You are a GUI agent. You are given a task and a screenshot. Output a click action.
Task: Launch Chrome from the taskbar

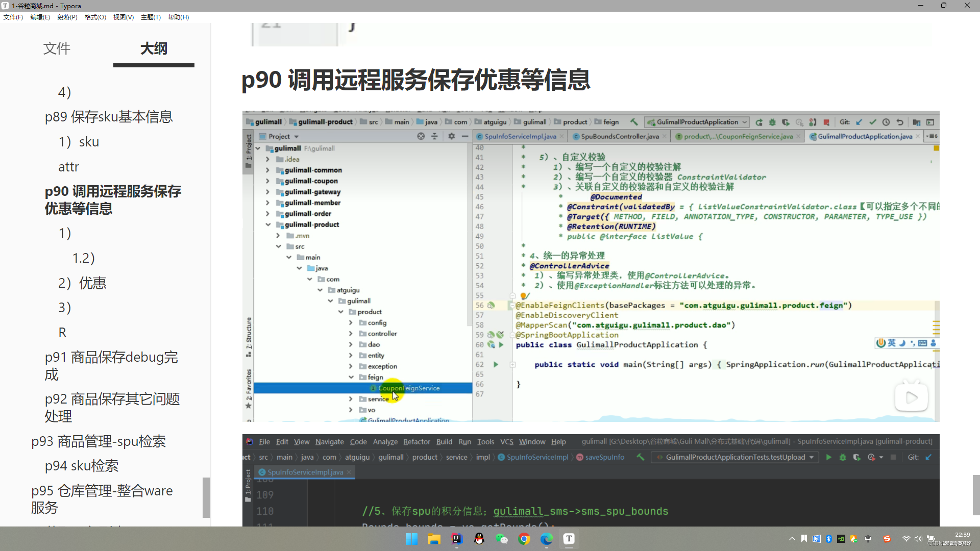[x=525, y=539]
